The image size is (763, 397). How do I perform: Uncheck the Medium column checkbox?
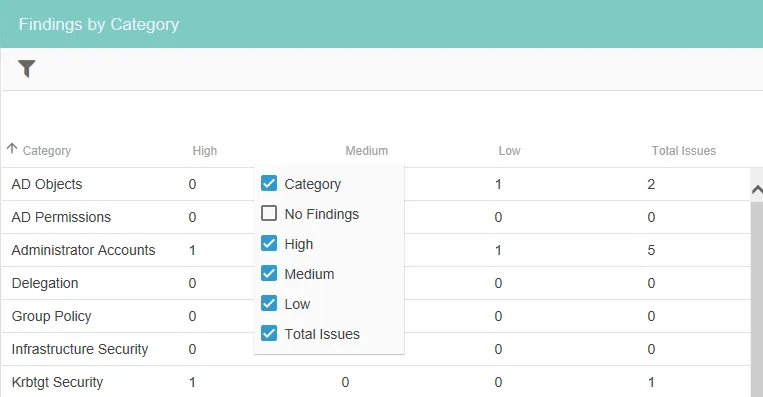click(x=269, y=273)
